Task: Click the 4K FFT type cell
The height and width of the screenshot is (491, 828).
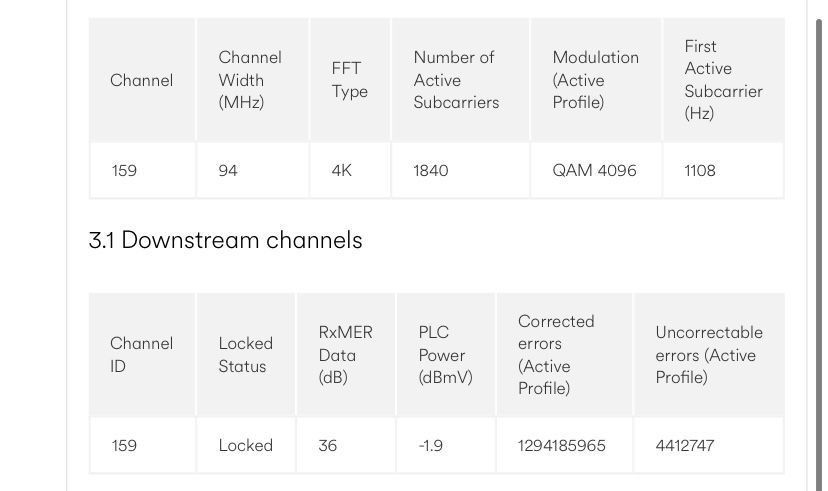Action: pos(341,171)
